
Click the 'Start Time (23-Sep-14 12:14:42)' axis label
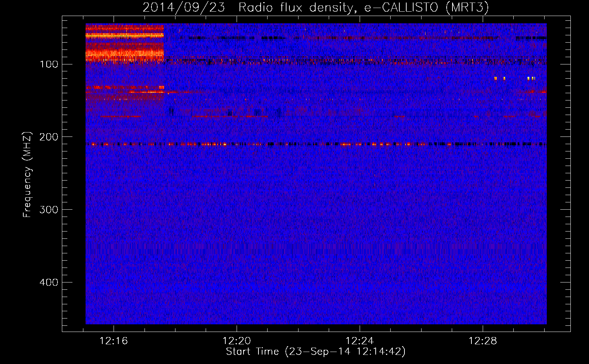tap(316, 352)
